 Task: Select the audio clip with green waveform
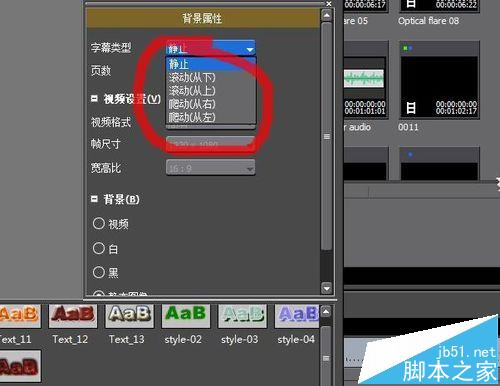[366, 80]
